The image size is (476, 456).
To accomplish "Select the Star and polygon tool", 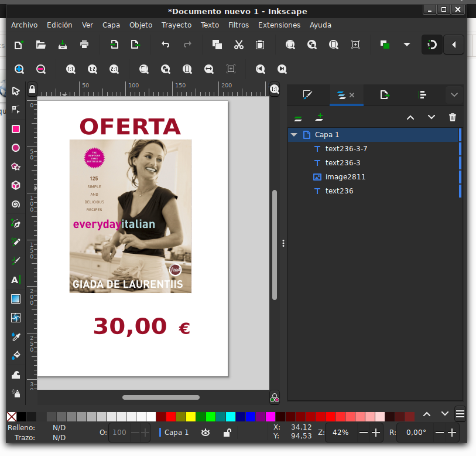I will [16, 166].
